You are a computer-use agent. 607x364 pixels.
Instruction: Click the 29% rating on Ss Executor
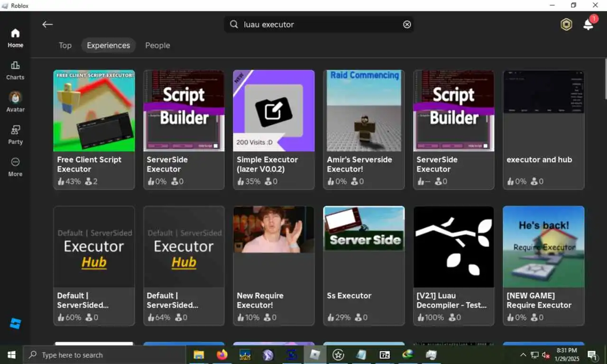(x=339, y=317)
